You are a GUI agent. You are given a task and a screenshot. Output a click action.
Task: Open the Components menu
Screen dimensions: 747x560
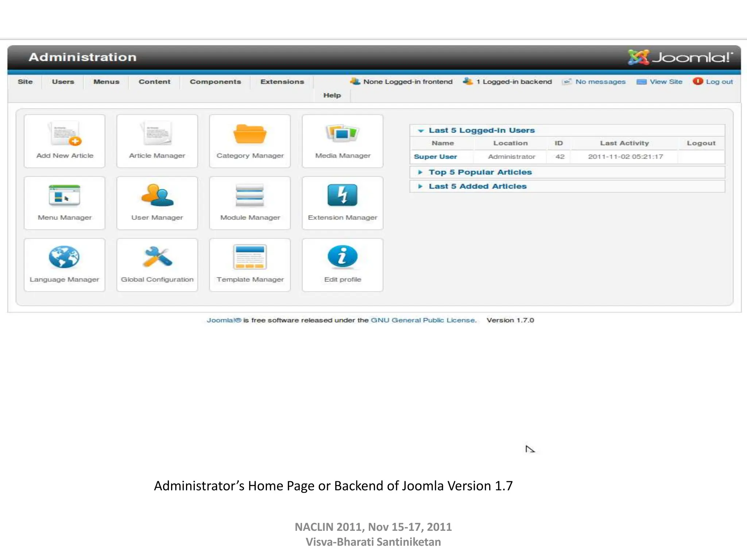[x=215, y=82]
